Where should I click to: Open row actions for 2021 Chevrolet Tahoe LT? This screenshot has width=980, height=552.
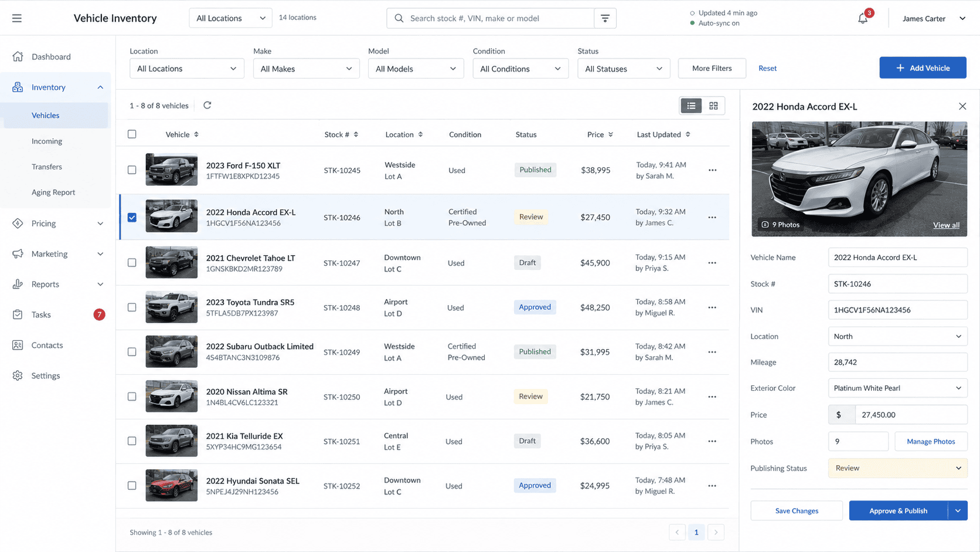pos(712,263)
